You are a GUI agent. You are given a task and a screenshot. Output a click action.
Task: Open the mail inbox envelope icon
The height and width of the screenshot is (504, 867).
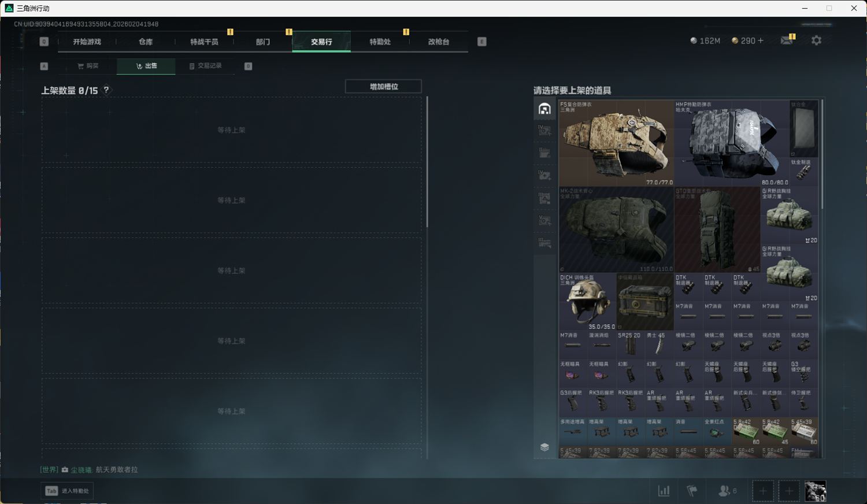pos(787,40)
